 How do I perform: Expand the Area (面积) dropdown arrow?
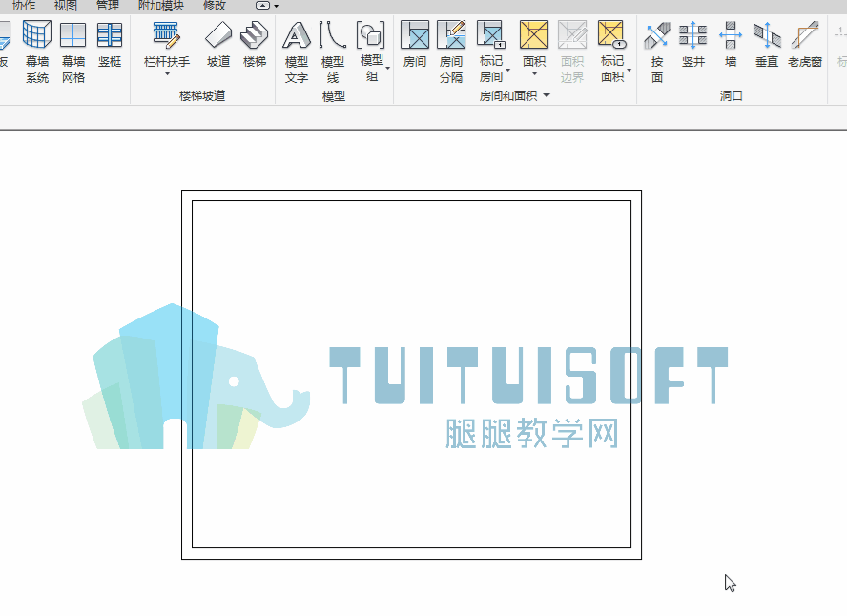(x=534, y=74)
